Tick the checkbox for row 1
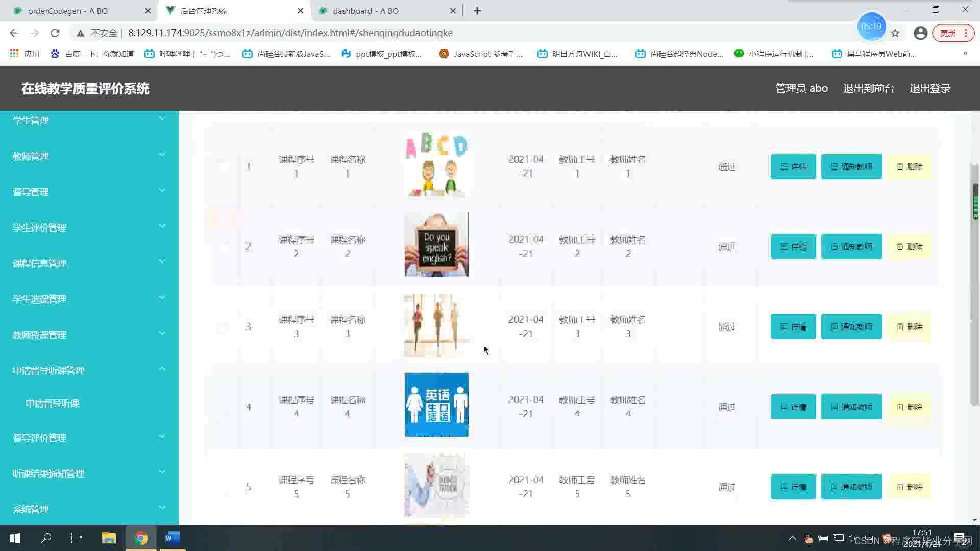980x551 pixels. coord(223,167)
